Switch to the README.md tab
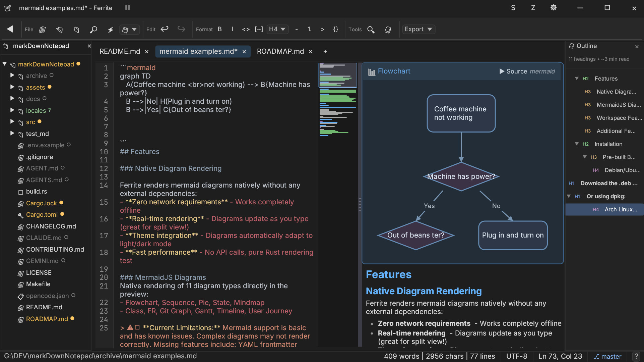Image resolution: width=644 pixels, height=362 pixels. click(x=120, y=51)
